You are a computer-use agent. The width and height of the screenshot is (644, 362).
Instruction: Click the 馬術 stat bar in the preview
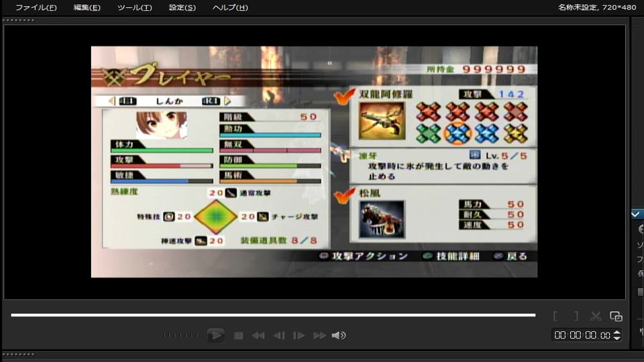pyautogui.click(x=270, y=181)
